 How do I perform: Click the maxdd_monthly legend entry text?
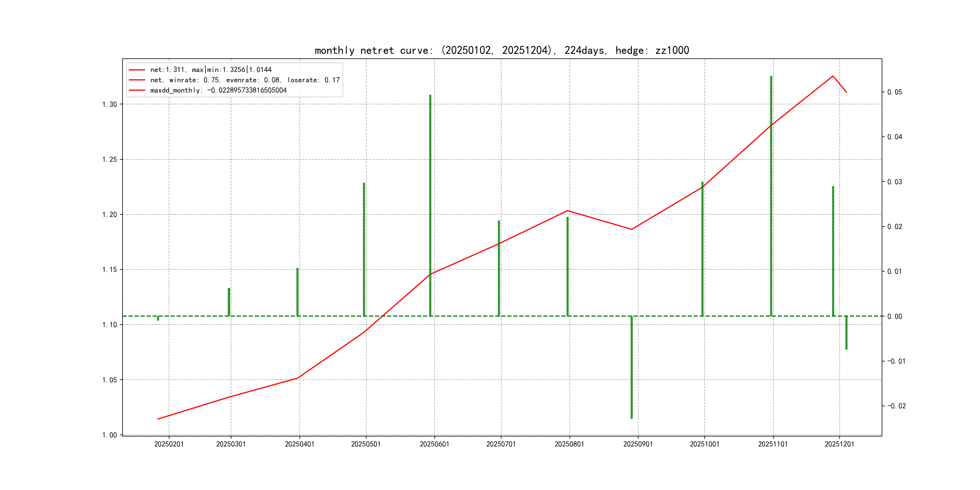pos(218,90)
